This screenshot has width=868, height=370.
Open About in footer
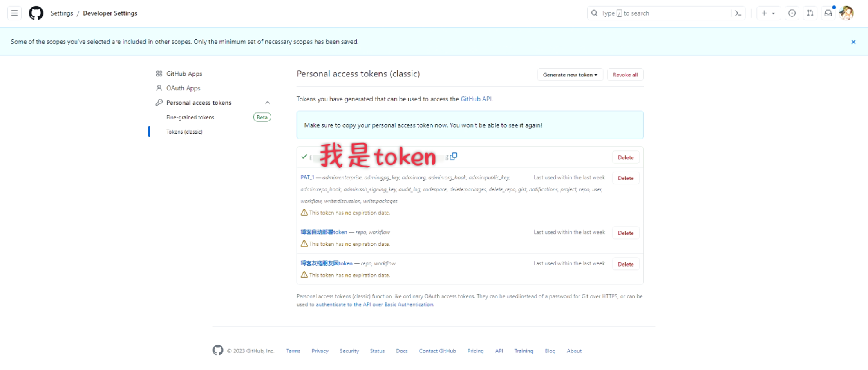[x=574, y=351]
